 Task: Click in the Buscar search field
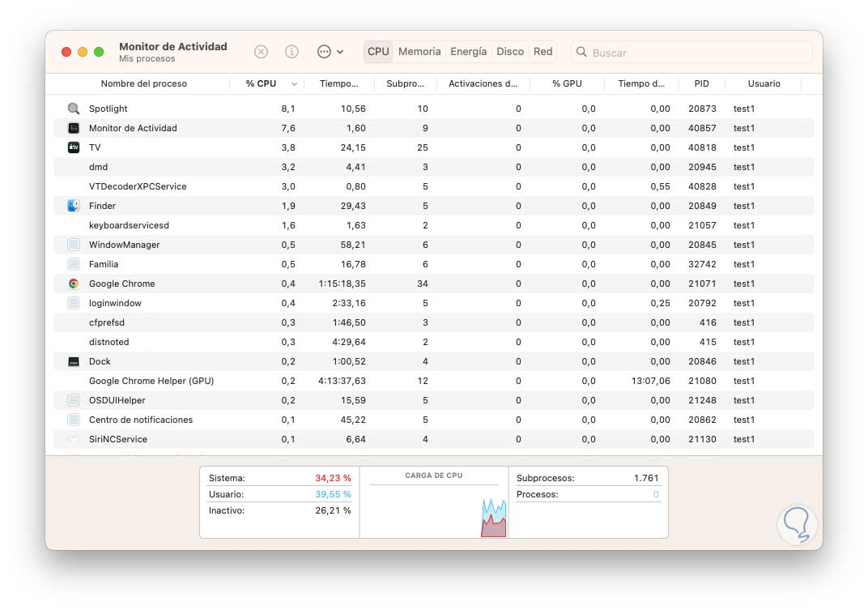tap(691, 52)
